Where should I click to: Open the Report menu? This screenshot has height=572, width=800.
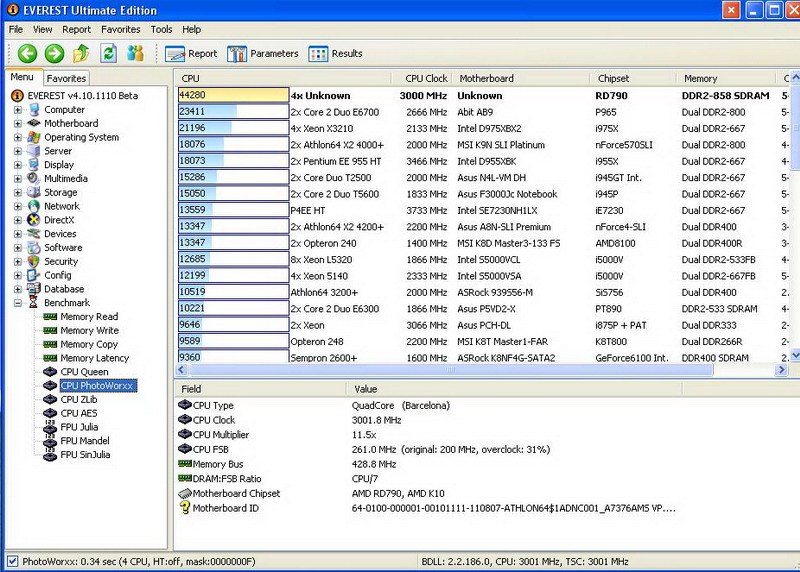(77, 30)
